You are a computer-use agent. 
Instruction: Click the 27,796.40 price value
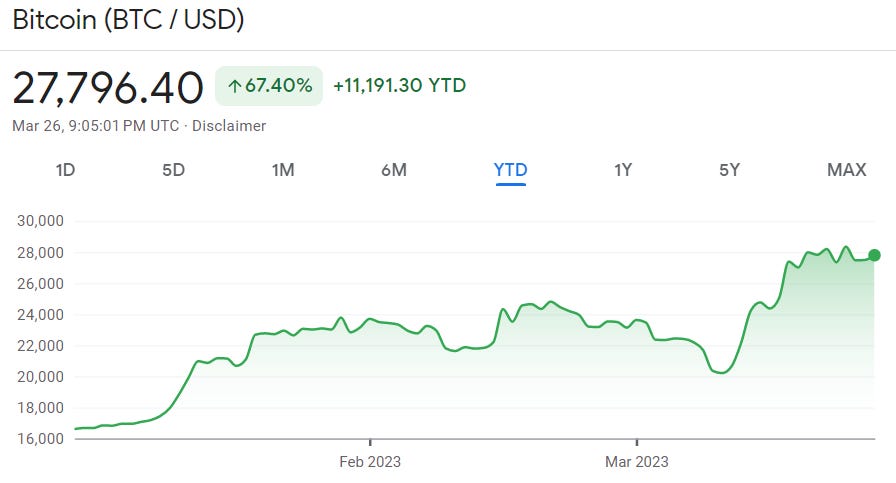(108, 87)
